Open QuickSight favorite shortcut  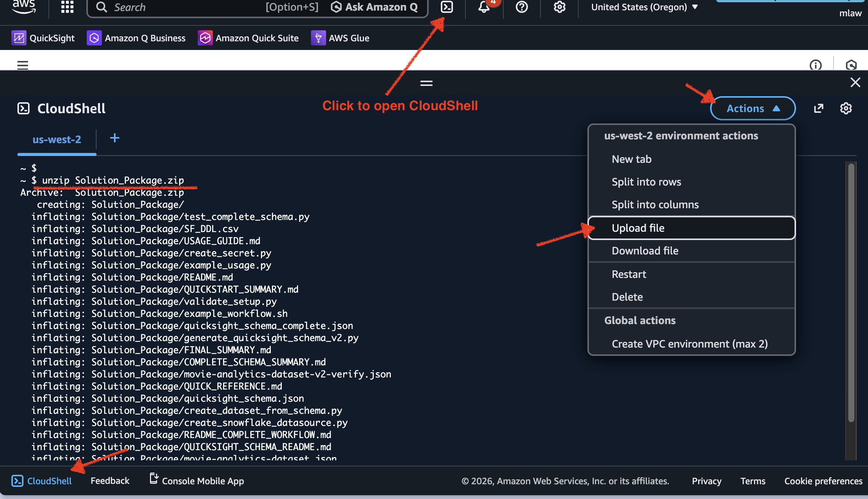(43, 38)
